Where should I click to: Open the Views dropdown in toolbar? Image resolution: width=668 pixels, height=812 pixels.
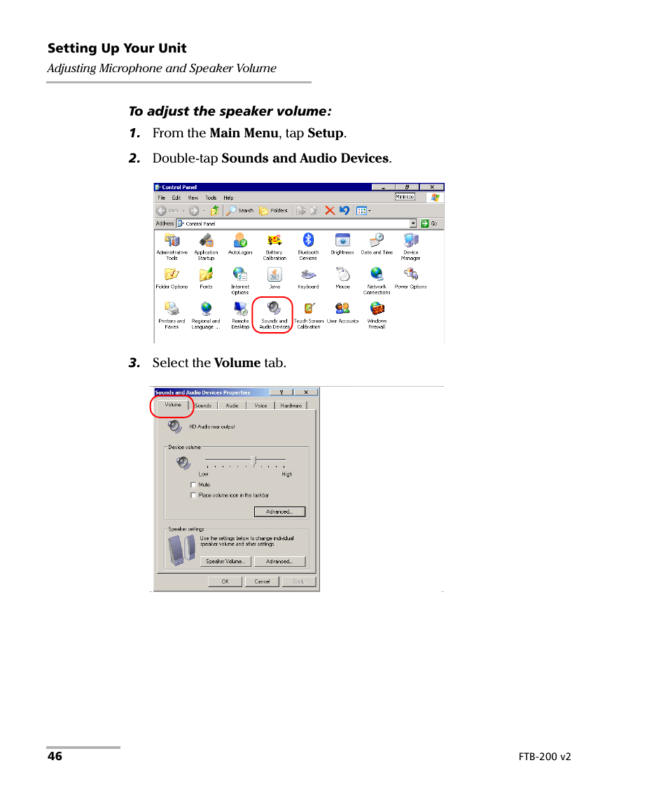[x=363, y=210]
